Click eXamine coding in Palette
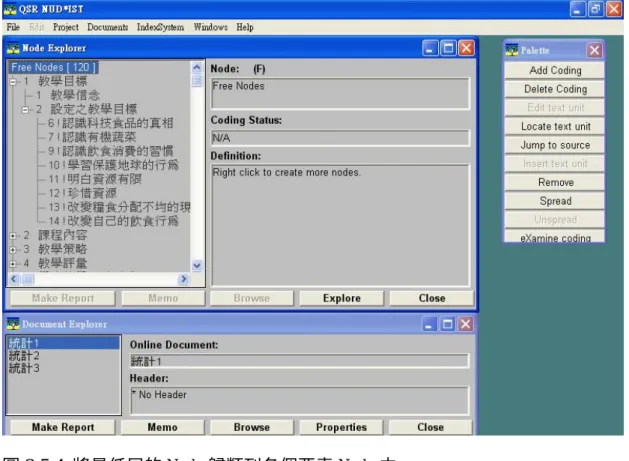Image resolution: width=629 pixels, height=461 pixels. 555,237
